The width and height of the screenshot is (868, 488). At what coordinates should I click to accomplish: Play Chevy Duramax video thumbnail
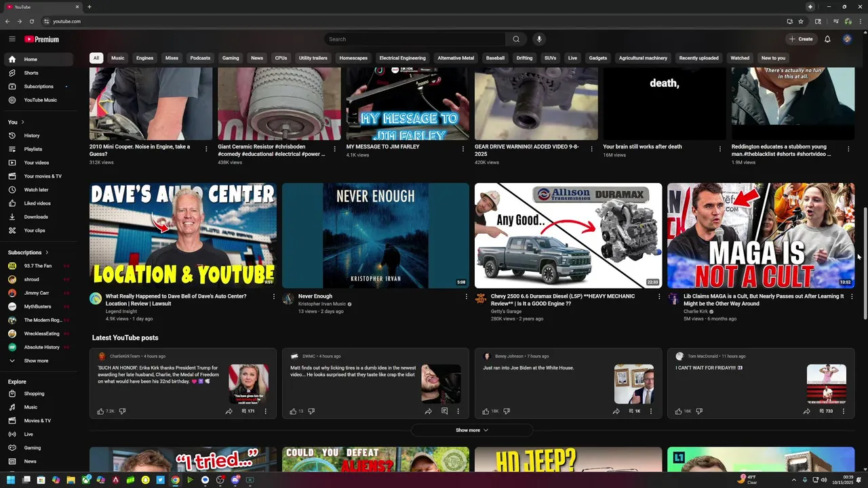[568, 236]
